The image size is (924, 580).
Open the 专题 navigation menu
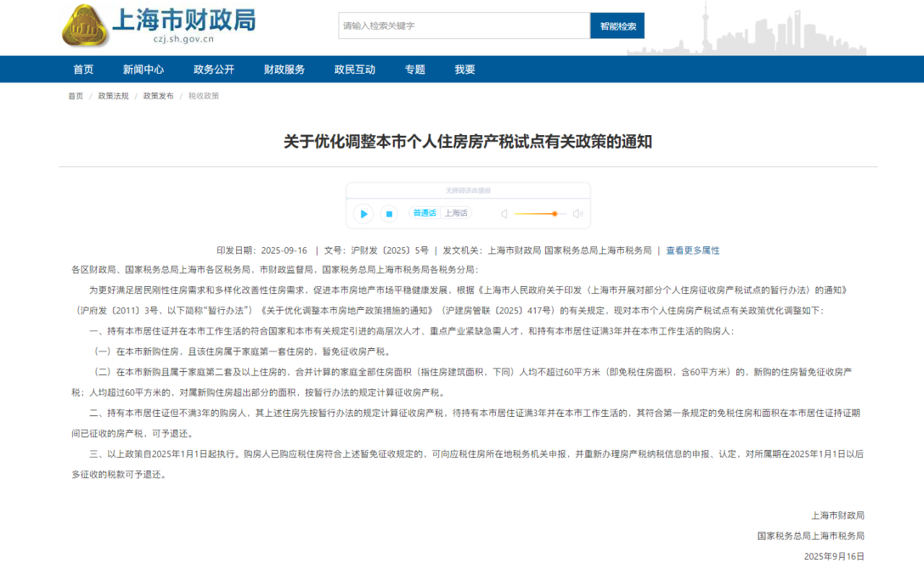pyautogui.click(x=415, y=69)
